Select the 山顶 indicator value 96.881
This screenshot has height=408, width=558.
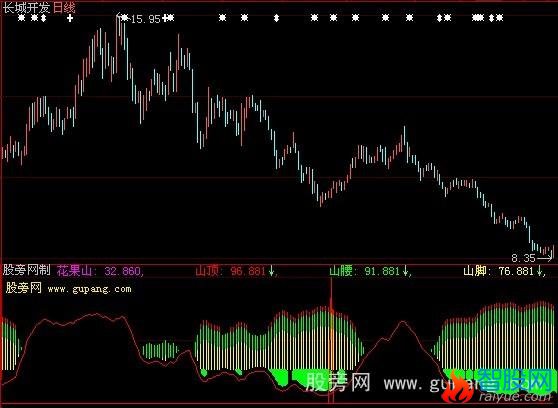(248, 272)
